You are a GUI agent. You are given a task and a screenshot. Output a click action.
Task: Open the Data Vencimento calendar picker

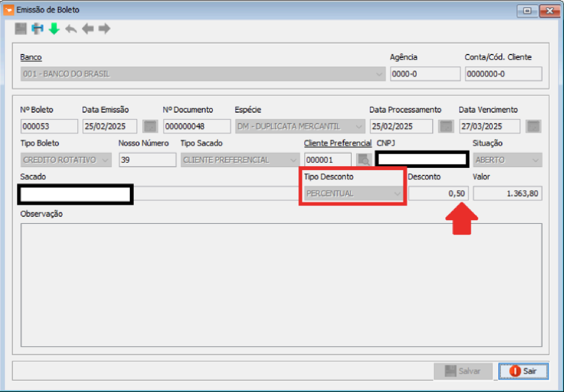click(x=533, y=126)
